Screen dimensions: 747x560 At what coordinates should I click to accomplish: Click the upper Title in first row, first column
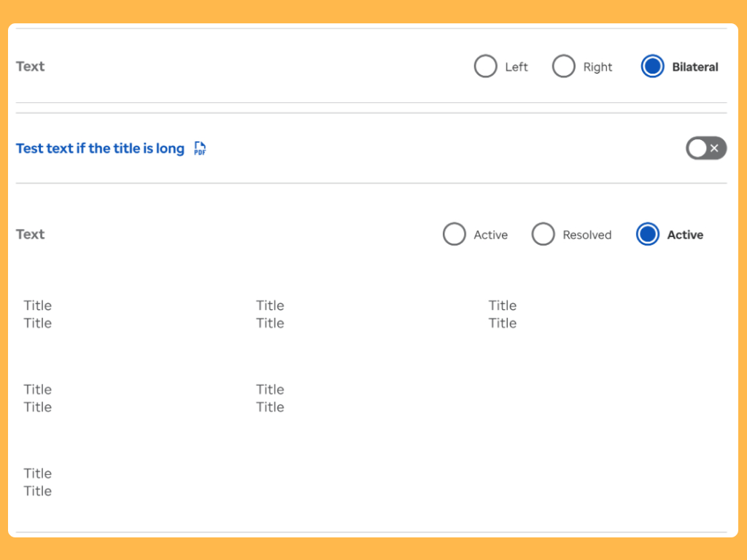coord(38,306)
